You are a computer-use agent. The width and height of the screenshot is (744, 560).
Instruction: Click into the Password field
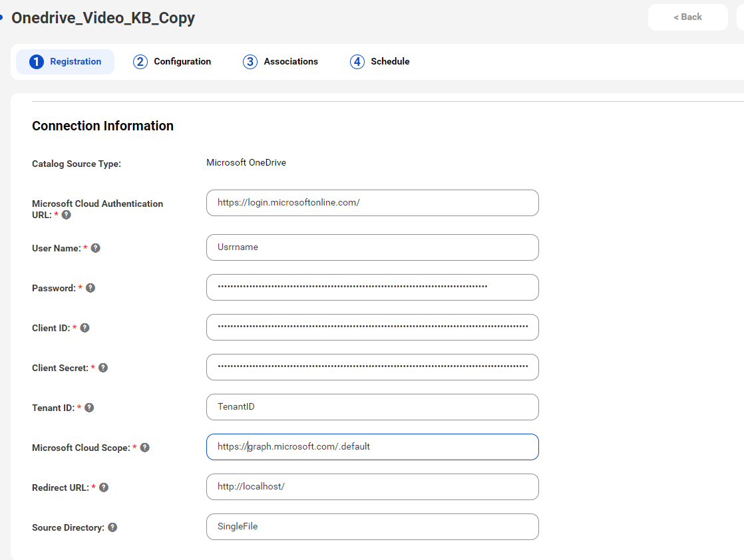(373, 287)
